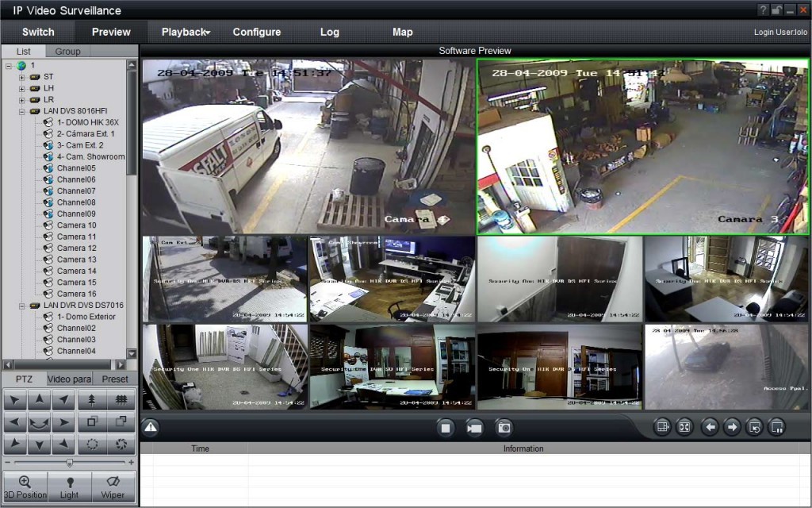Toggle the PTZ Wiper button
This screenshot has width=812, height=508.
pyautogui.click(x=113, y=486)
